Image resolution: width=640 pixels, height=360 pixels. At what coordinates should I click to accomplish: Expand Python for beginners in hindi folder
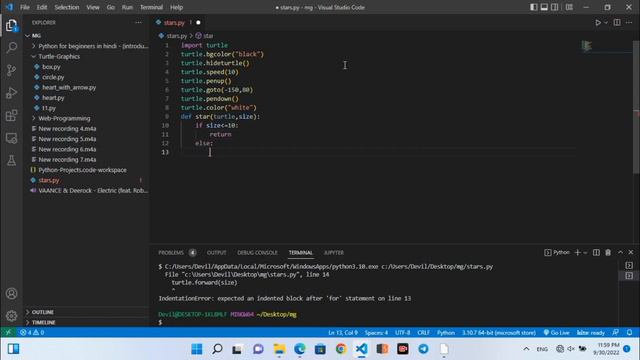pos(93,46)
